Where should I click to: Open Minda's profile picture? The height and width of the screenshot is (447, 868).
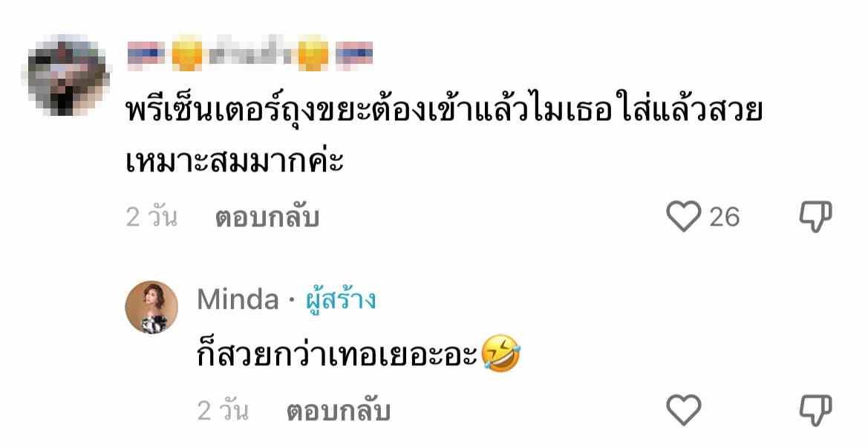pos(151,307)
